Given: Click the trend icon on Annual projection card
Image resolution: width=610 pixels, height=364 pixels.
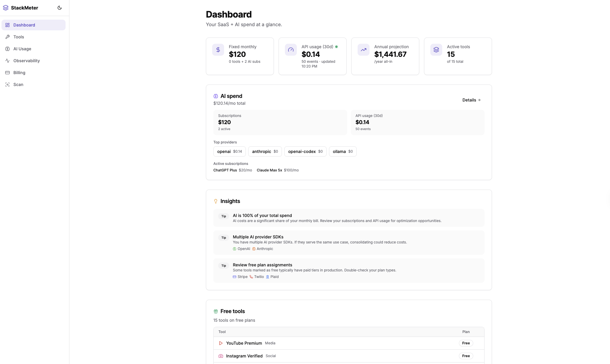Looking at the screenshot, I should [363, 50].
